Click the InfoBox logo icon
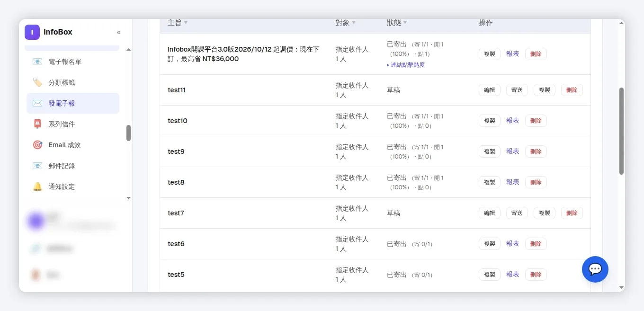This screenshot has height=311, width=644. 32,32
